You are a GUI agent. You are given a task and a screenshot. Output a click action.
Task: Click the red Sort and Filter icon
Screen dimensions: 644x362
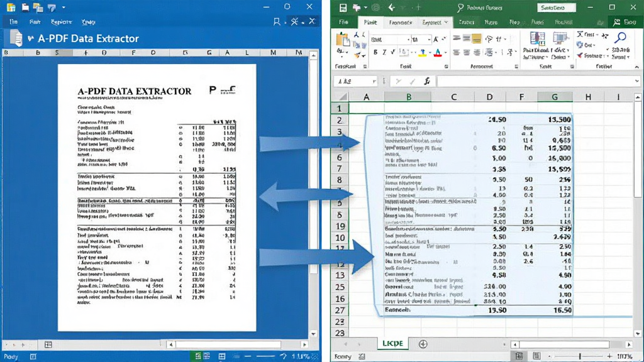(x=579, y=55)
